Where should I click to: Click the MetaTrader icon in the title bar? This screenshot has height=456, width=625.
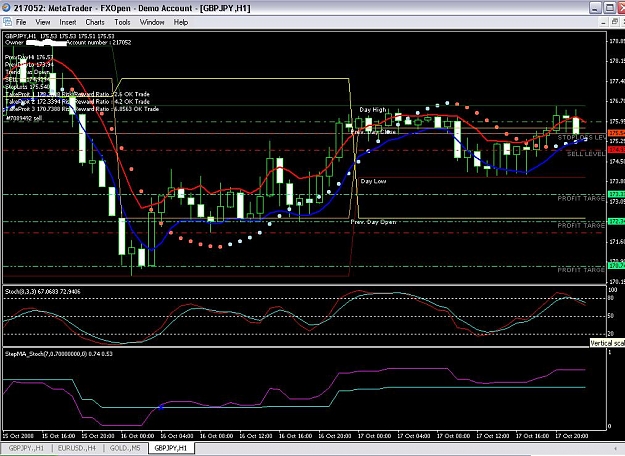pyautogui.click(x=6, y=8)
